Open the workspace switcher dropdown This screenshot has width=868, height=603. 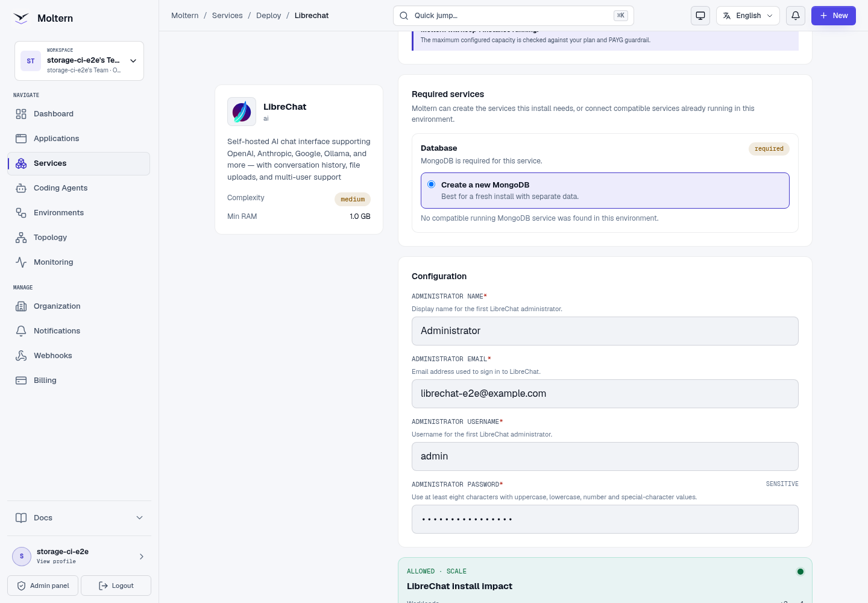(x=79, y=61)
